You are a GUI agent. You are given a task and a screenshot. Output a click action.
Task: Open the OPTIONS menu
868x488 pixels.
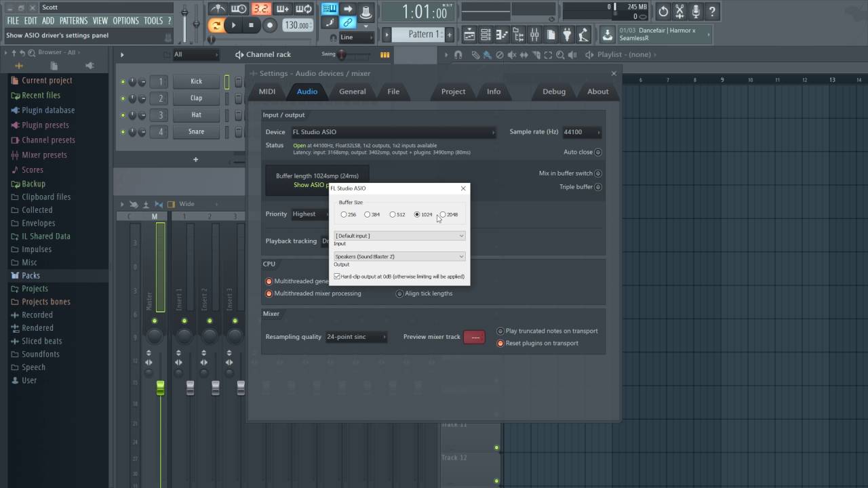point(125,21)
